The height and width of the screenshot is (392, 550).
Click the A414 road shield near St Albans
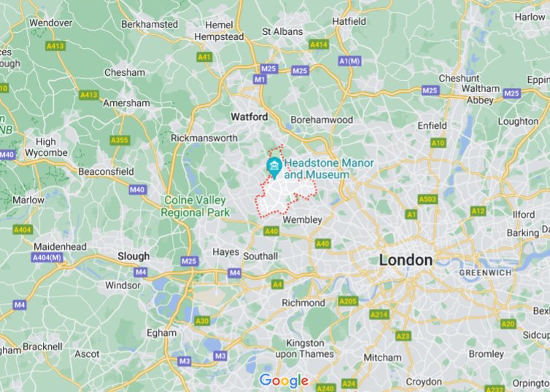319,44
